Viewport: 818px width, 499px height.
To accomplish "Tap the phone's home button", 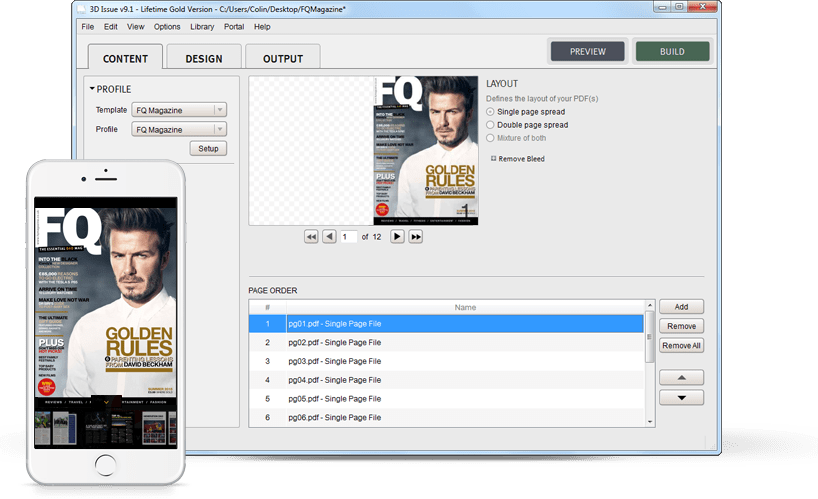I will pyautogui.click(x=106, y=465).
